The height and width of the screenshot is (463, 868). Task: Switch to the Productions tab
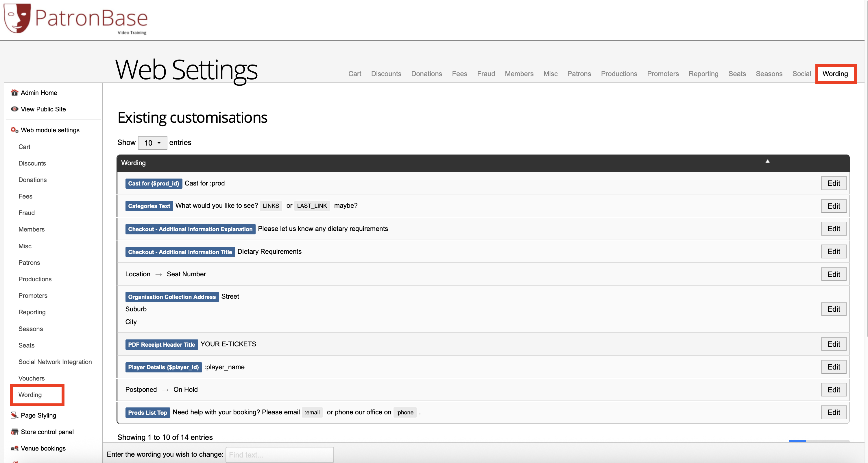coord(619,74)
